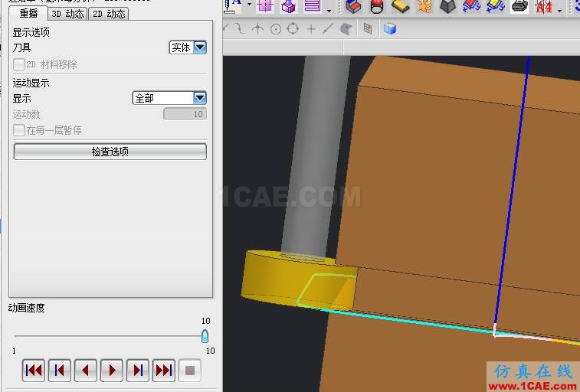
Task: Rewind to the start of the toolpath
Action: tap(34, 371)
